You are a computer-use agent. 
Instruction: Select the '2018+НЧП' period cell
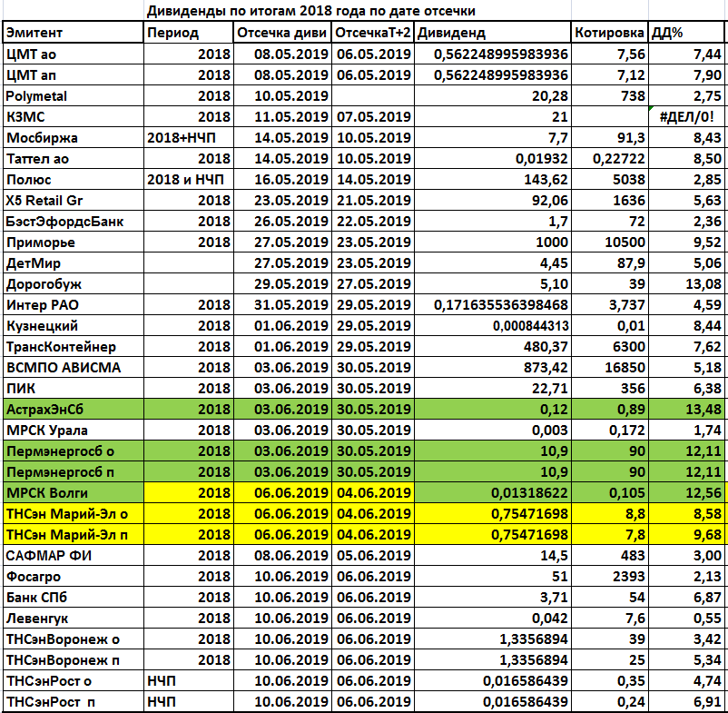click(x=188, y=137)
